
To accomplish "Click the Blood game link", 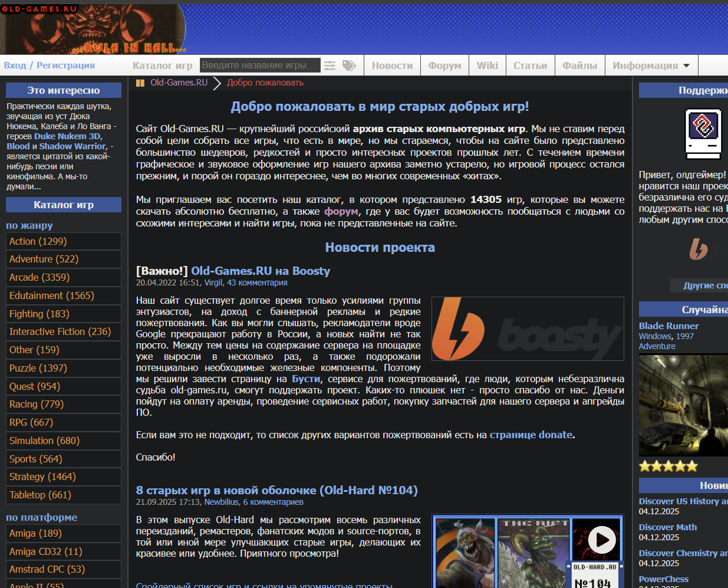I will [18, 146].
